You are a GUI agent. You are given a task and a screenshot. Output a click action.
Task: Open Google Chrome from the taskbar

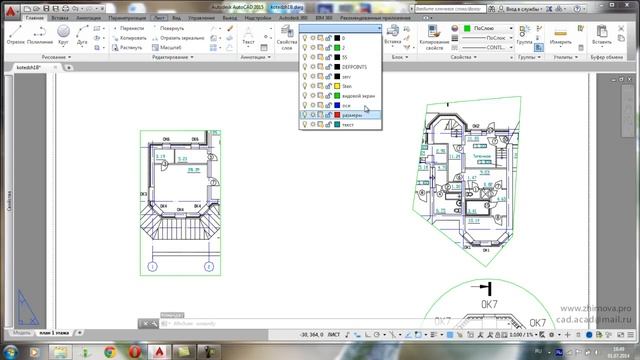(110, 352)
